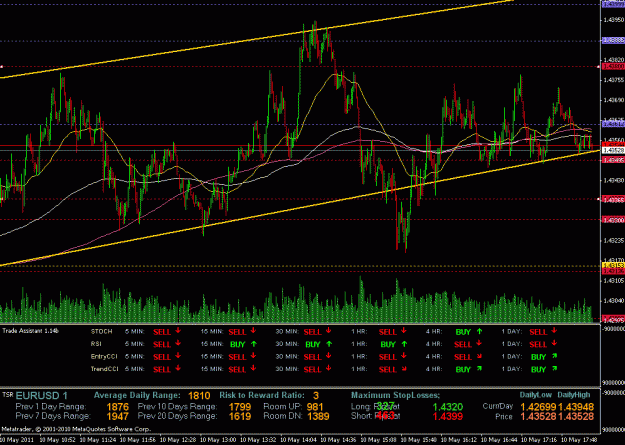Click the RSI 4 HR red down arrow
Screen dimensions: 625x445
[479, 343]
